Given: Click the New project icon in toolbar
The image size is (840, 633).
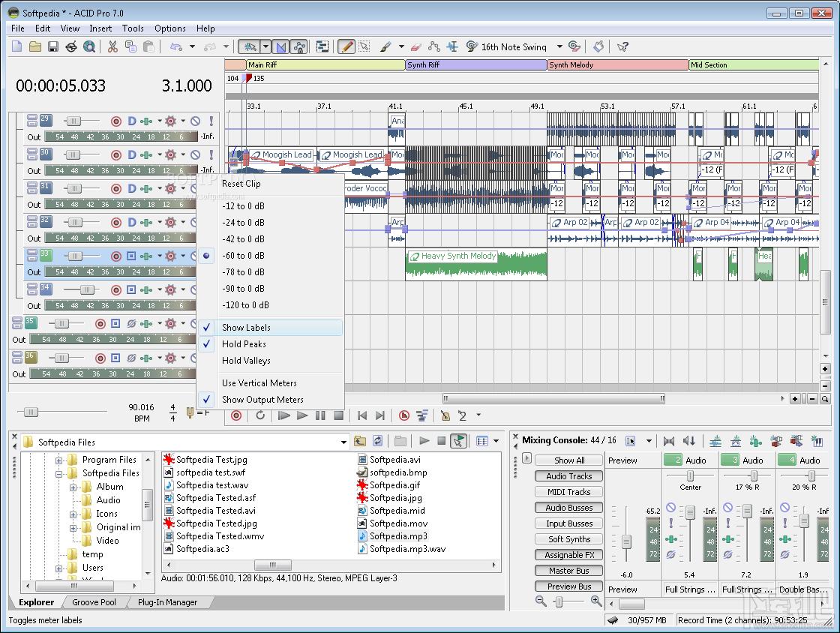Looking at the screenshot, I should point(17,46).
